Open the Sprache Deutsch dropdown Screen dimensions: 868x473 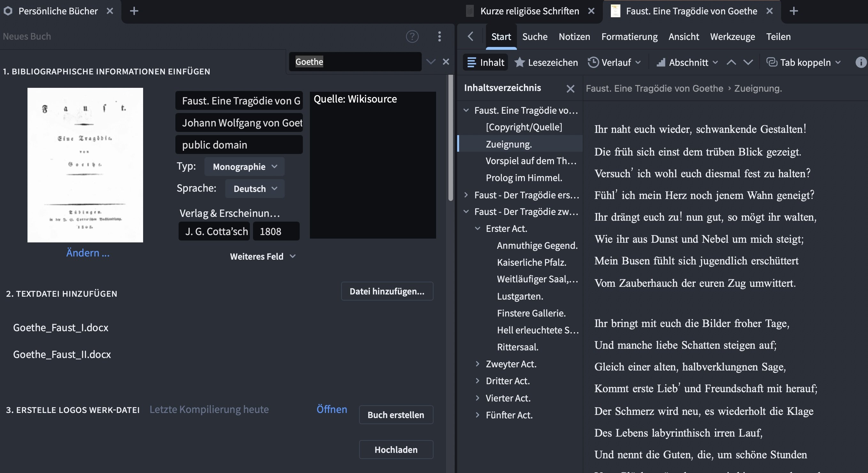pyautogui.click(x=255, y=188)
